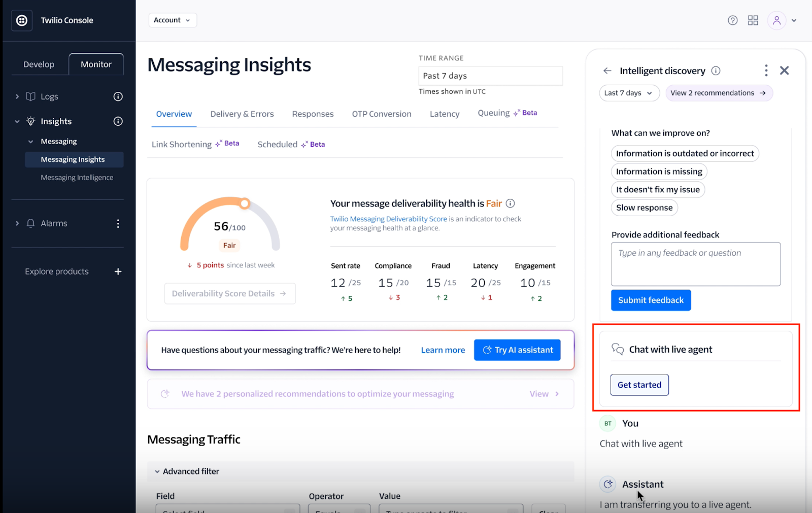Click the Explore products label

point(57,271)
